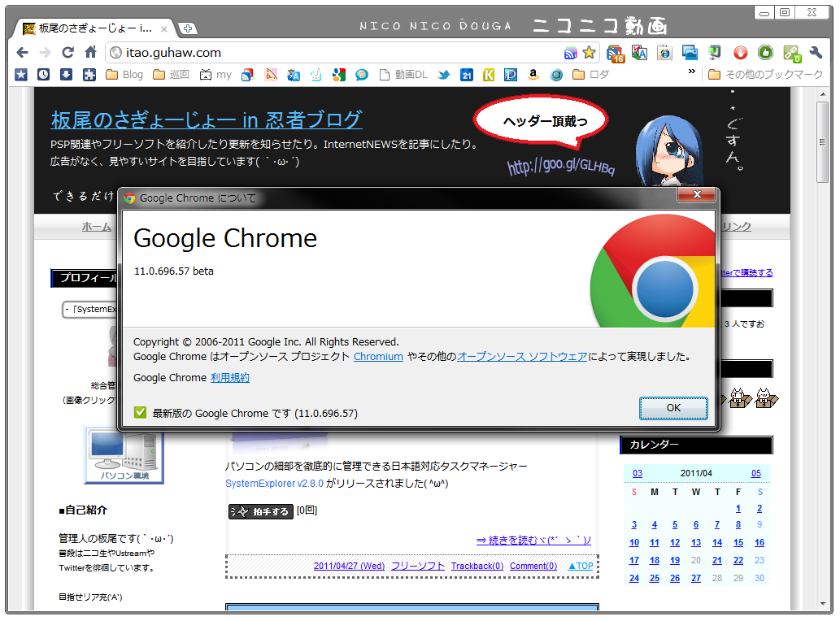Open the 続きを読む read-more link
Viewport: 840px width, 621px height.
pyautogui.click(x=533, y=541)
